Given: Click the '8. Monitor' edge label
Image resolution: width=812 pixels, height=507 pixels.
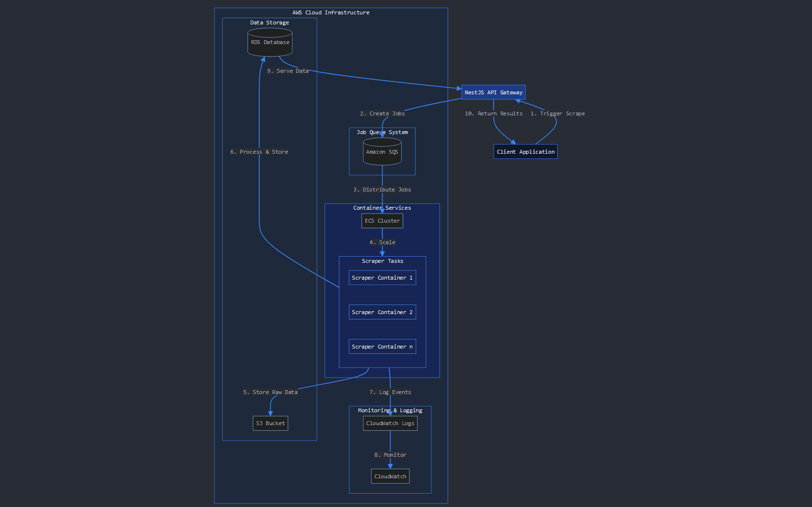Looking at the screenshot, I should pos(390,455).
